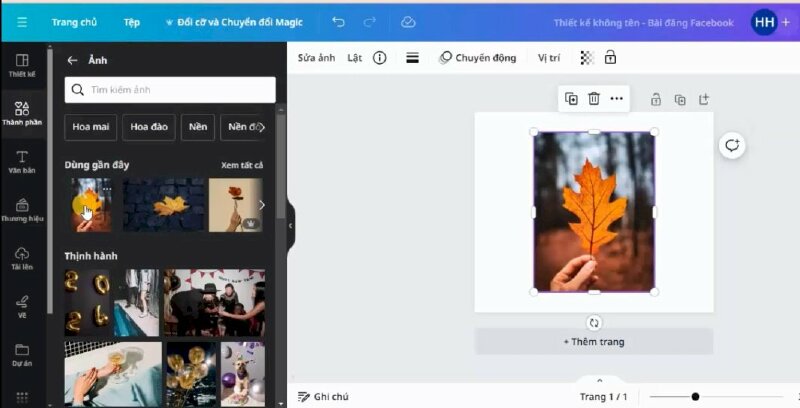Click the Thêm trang button
800x408 pixels.
pos(594,342)
